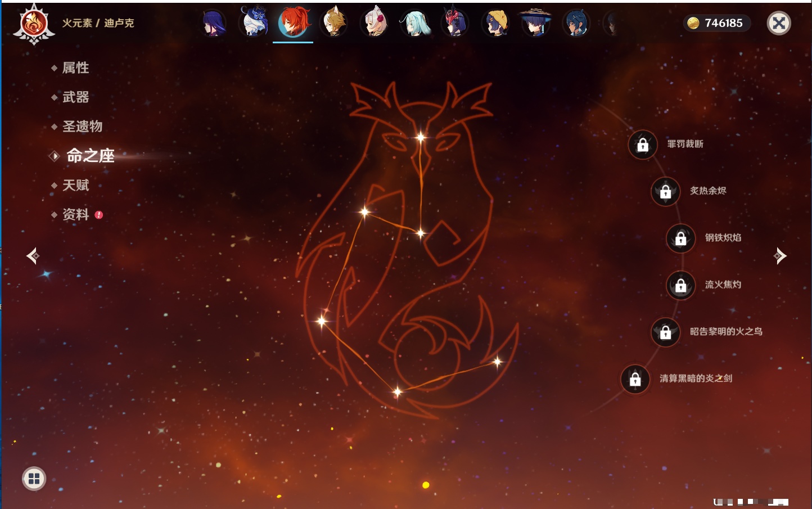
Task: Click the 罪罚裁断 constellation label
Action: (685, 144)
